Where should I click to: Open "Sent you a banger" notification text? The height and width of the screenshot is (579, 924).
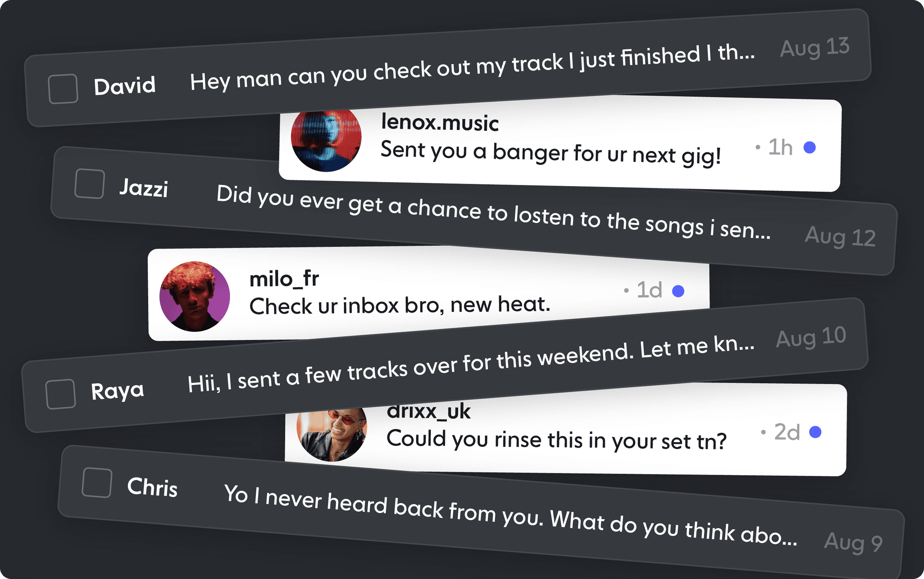click(x=550, y=153)
